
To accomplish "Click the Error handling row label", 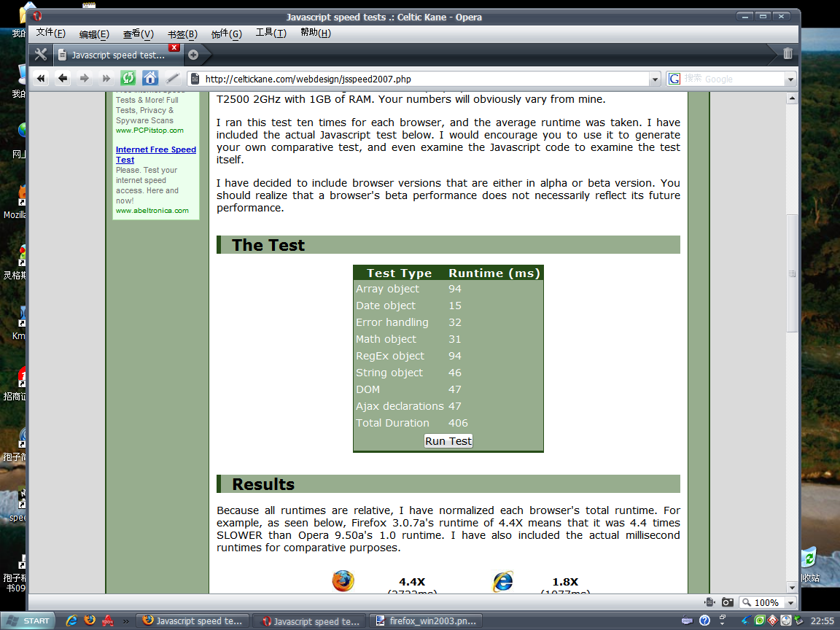I will tap(392, 322).
